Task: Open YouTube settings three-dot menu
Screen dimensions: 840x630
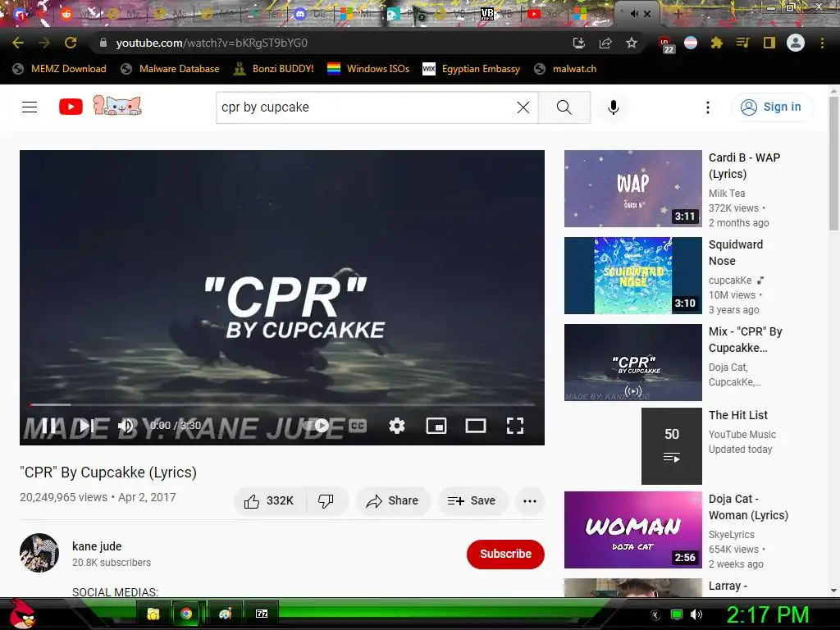Action: click(x=708, y=107)
